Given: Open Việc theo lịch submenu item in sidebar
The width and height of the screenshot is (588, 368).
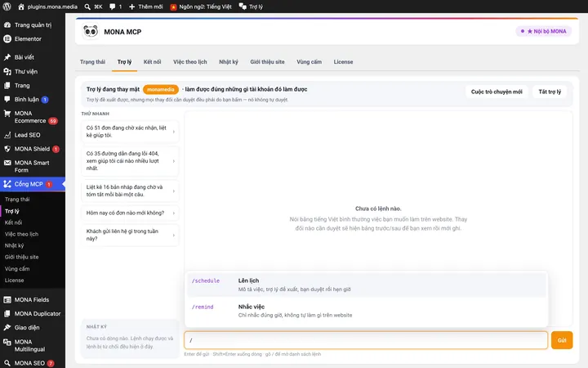Looking at the screenshot, I should click(21, 234).
